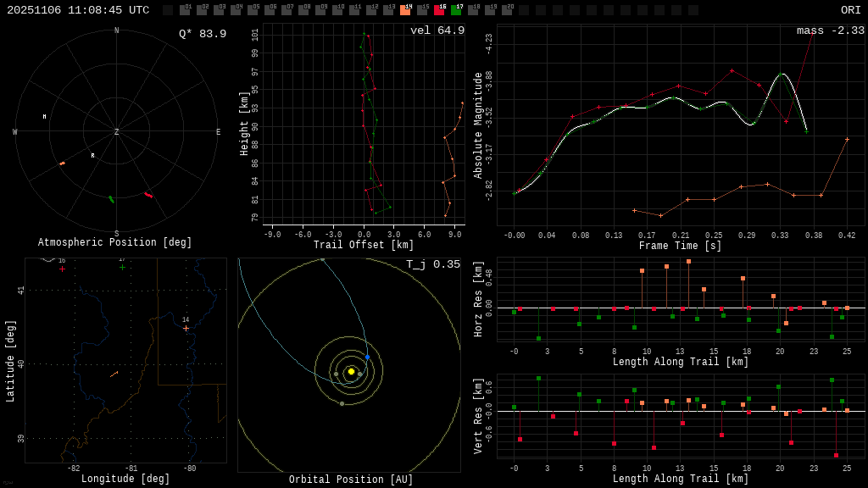This screenshot has height=488, width=868.
Task: Click the Vert Res [km] axis label
Action: tap(478, 416)
